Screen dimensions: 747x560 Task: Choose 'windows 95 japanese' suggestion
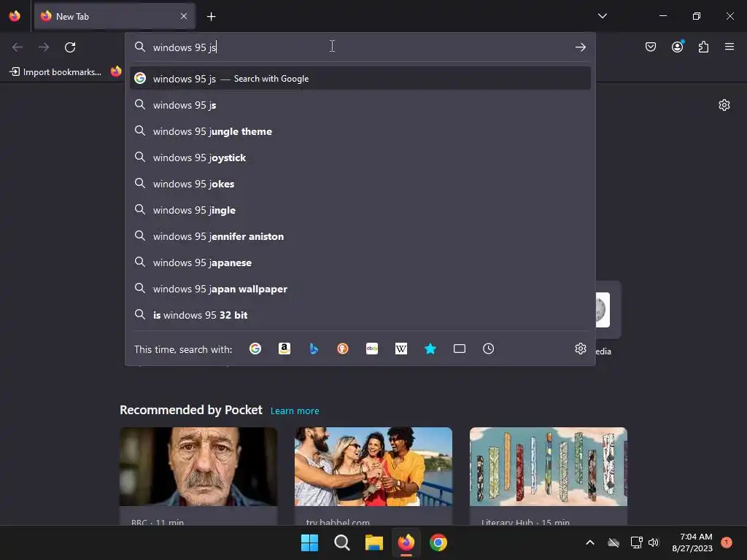[360, 262]
